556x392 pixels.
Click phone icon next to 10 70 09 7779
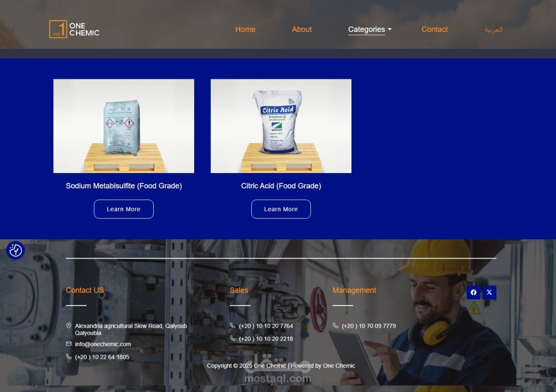335,325
